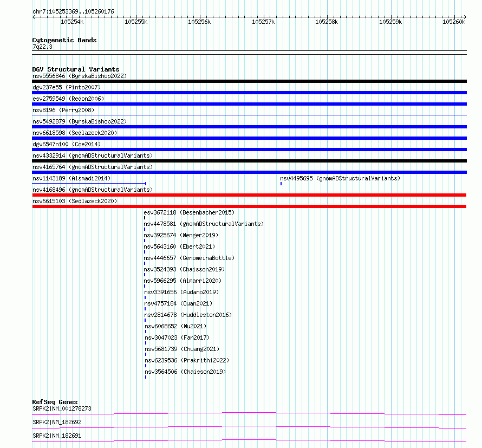Screen dimensions: 482x448
Task: Click the SRPK2|NM_001278273 transcript label
Action: click(62, 408)
